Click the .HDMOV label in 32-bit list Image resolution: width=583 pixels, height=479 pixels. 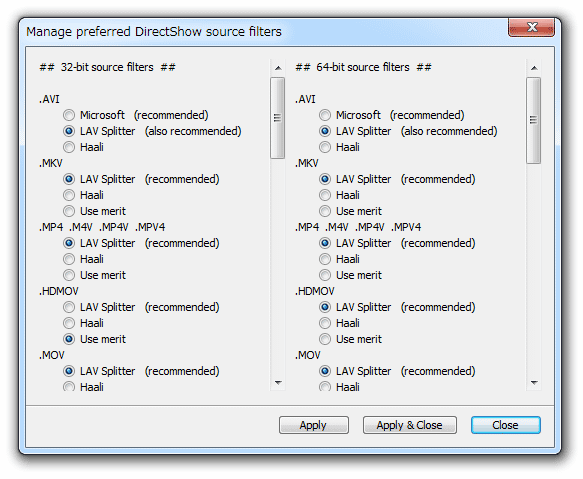pos(59,291)
